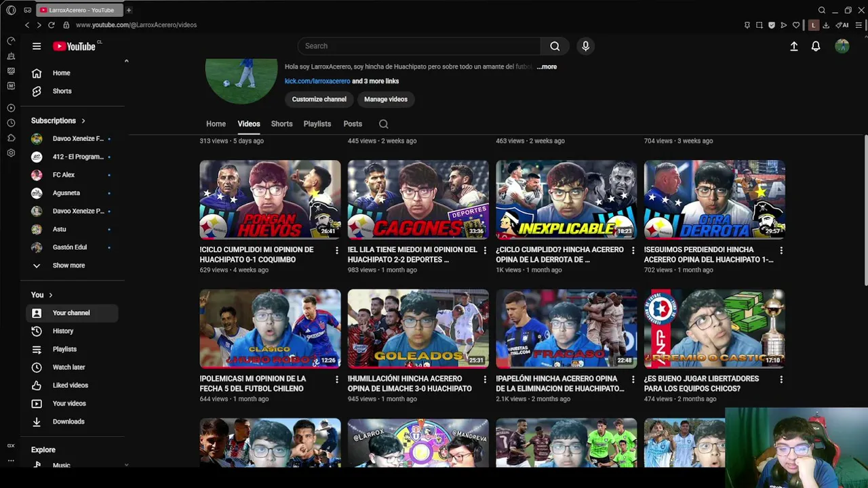Open the Clasico 12:26 video thumbnail

(x=270, y=329)
